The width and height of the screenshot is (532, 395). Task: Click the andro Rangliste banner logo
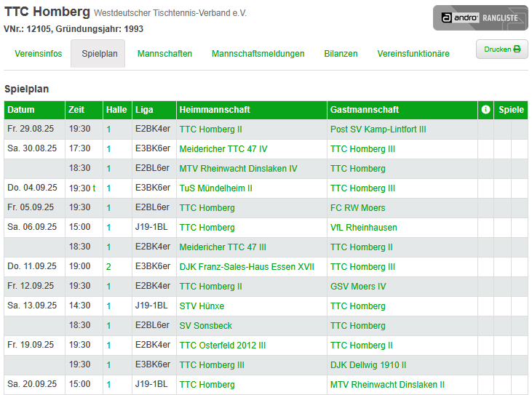pyautogui.click(x=480, y=18)
